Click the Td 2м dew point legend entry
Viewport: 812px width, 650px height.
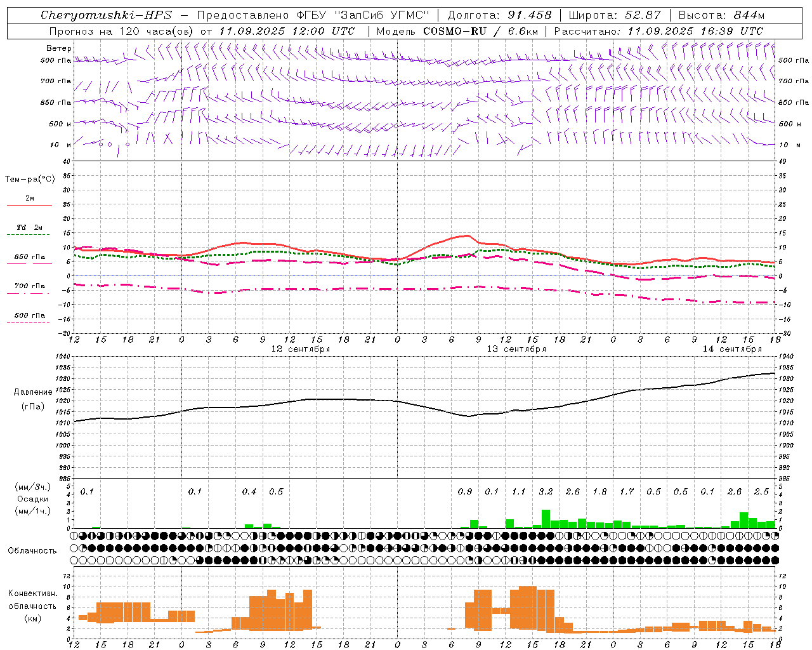[x=29, y=227]
